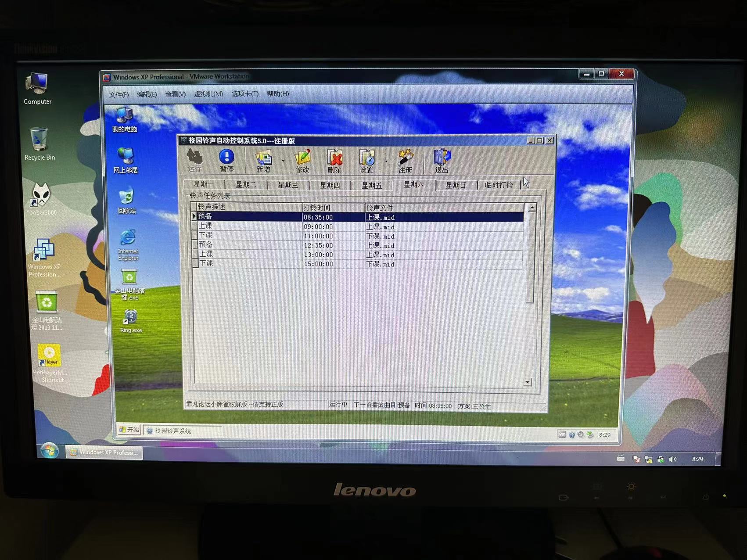Select the 11:00:00 下课 bell row

pyautogui.click(x=318, y=236)
